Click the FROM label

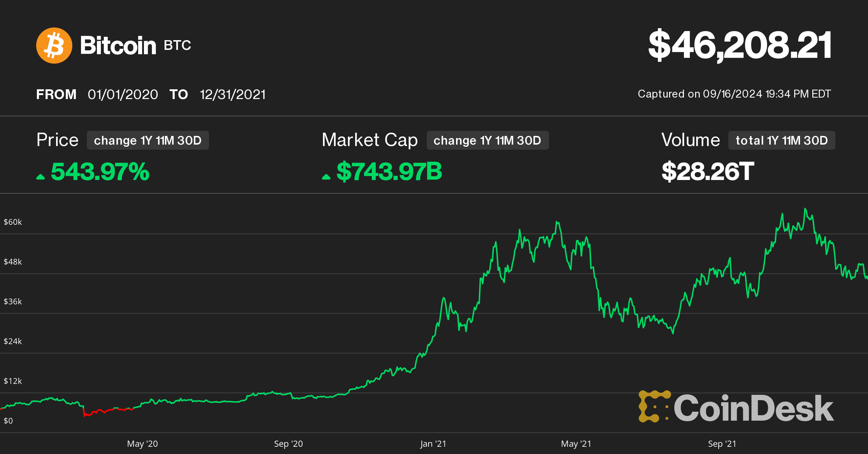point(56,95)
